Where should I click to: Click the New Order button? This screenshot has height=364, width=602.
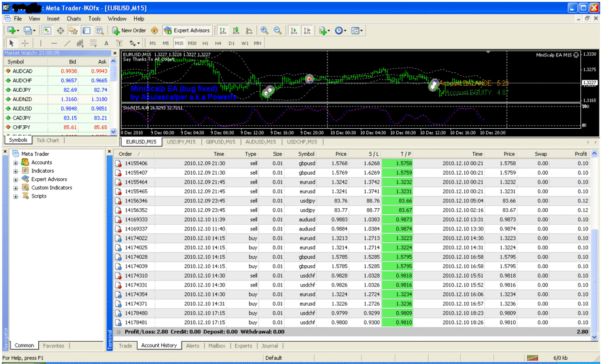129,31
